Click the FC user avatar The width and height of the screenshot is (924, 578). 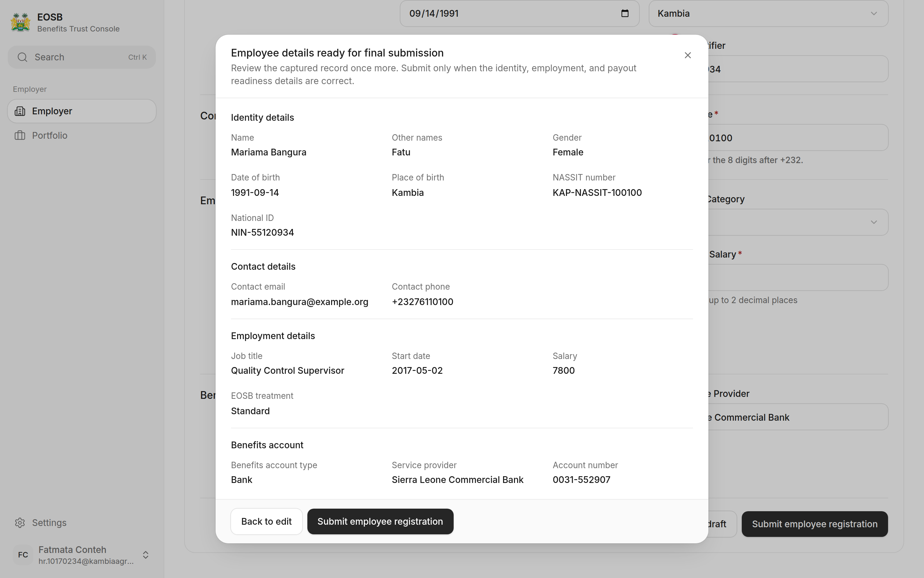point(23,555)
